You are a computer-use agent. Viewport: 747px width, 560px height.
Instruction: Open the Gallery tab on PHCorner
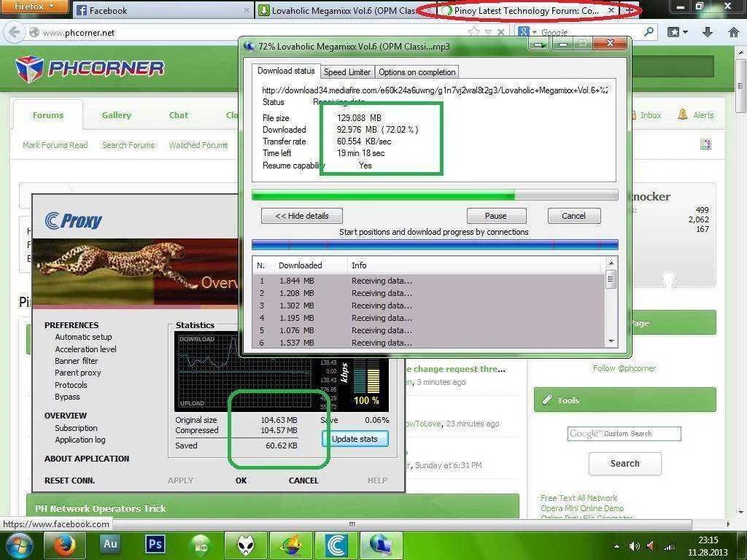(116, 115)
